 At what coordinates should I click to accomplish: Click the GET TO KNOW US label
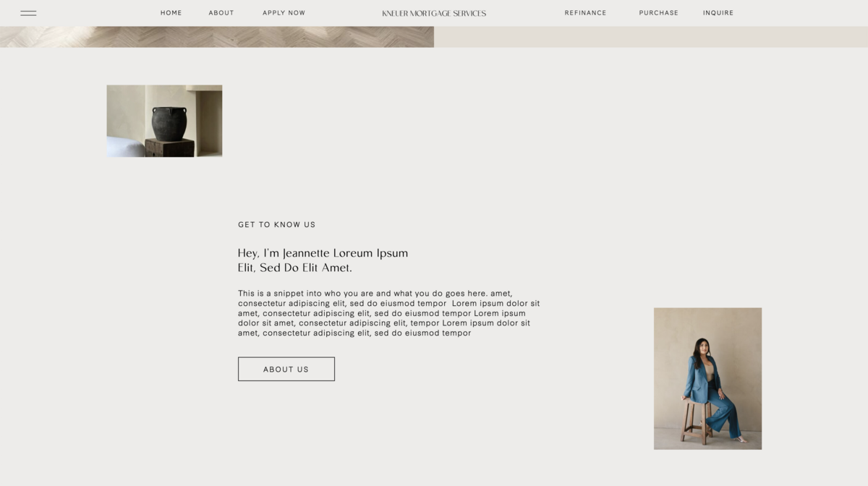(277, 225)
